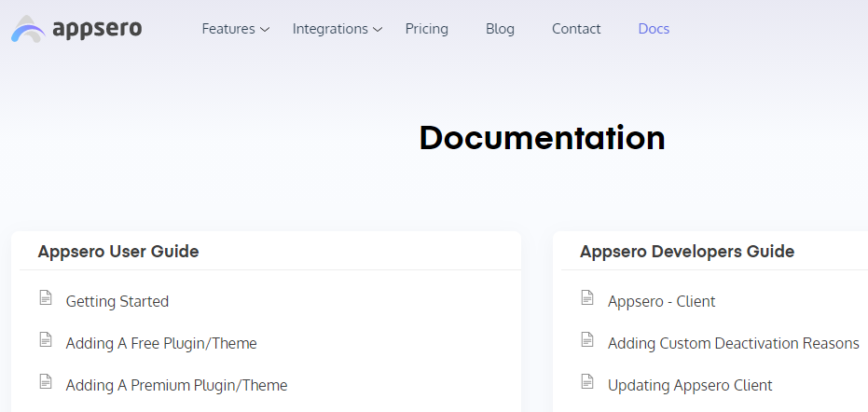Expand the Integrations dropdown chevron

(378, 29)
